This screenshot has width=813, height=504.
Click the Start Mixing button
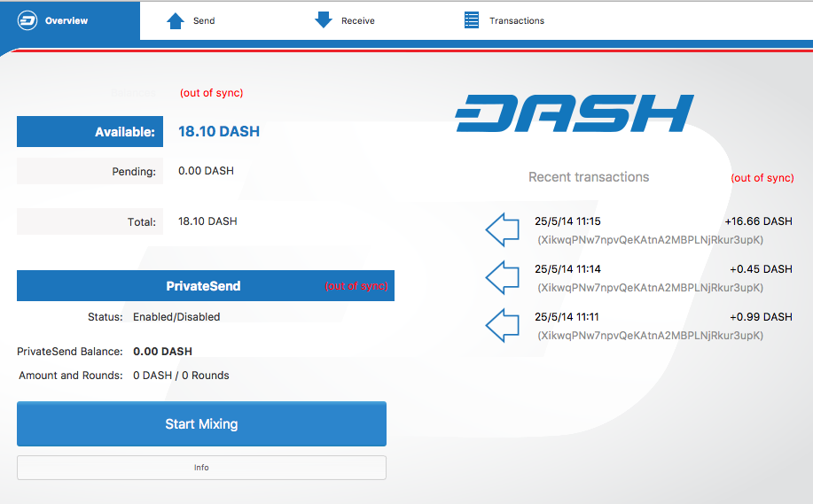coord(201,423)
